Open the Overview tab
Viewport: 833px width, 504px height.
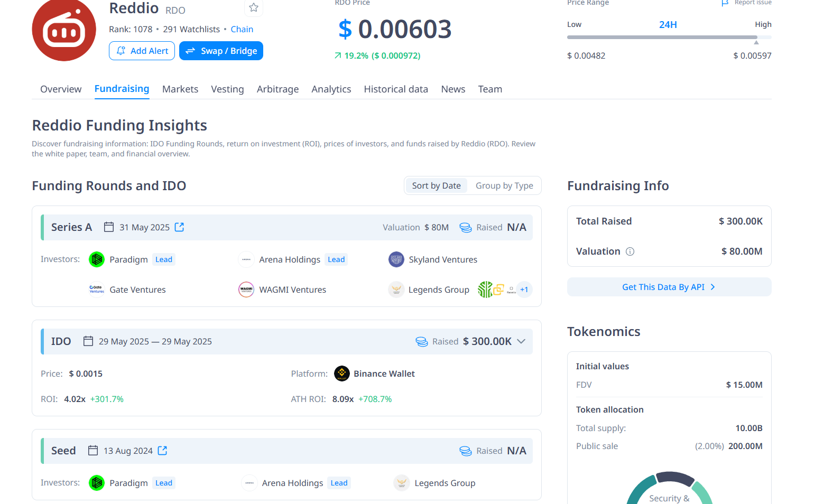click(x=61, y=89)
